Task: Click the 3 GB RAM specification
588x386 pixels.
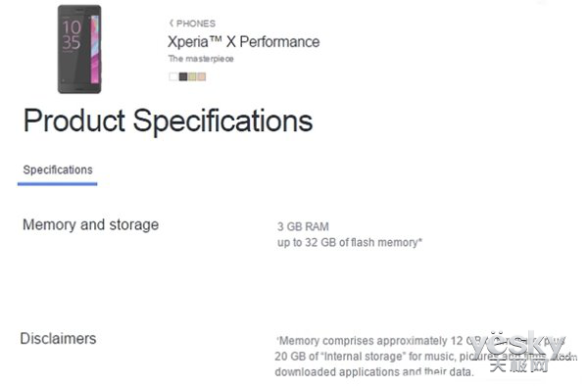Action: 303,226
